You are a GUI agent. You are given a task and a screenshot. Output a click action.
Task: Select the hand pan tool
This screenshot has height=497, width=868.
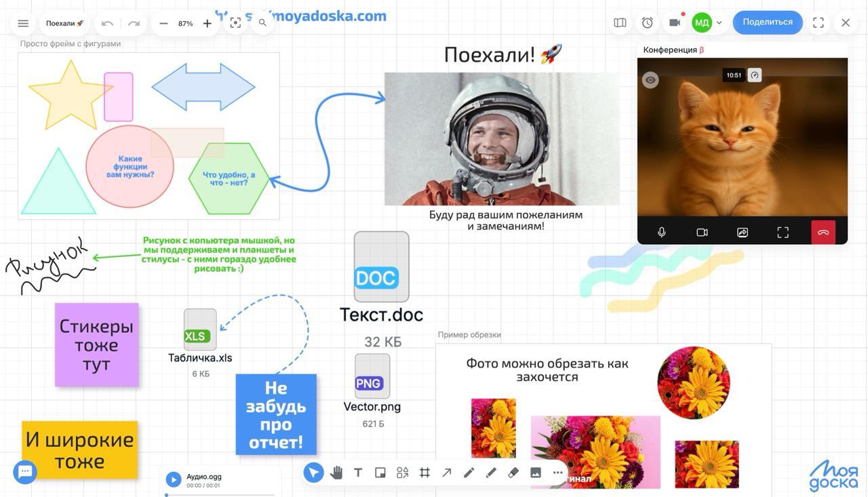pos(336,473)
